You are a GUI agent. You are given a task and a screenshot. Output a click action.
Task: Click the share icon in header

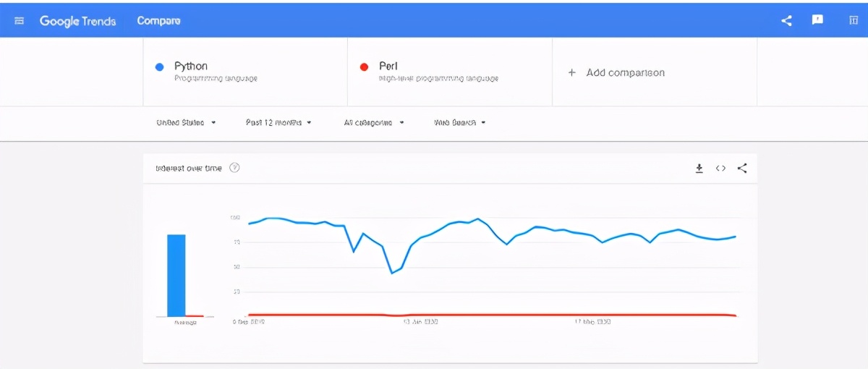pyautogui.click(x=787, y=20)
